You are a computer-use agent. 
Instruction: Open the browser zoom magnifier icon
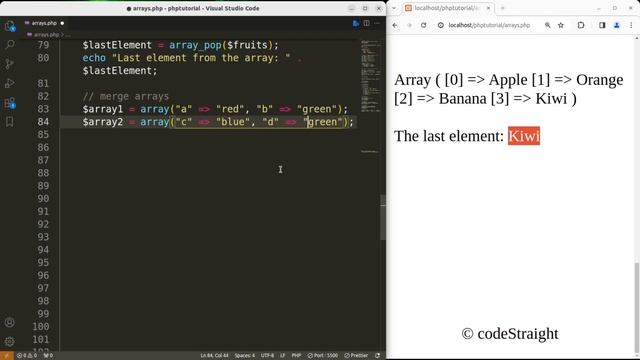click(x=548, y=25)
